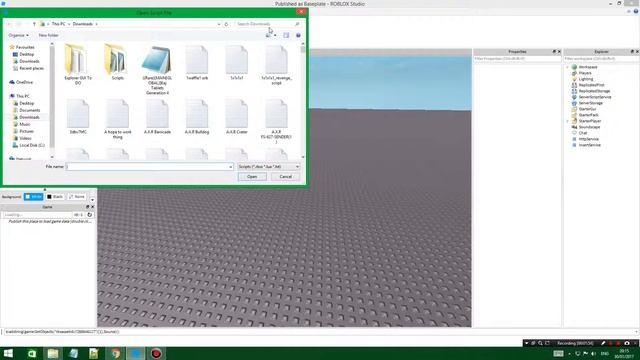Click the Filter workspace field in Explorer
640x360 pixels.
(x=602, y=59)
